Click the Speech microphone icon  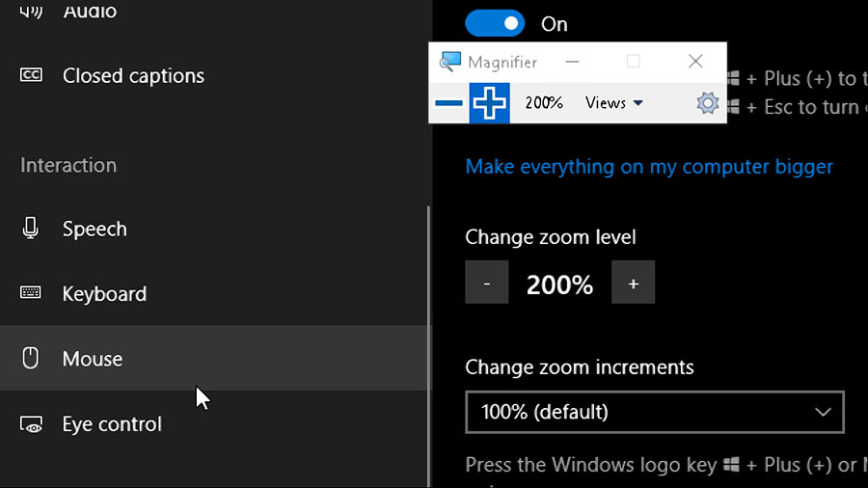coord(31,229)
